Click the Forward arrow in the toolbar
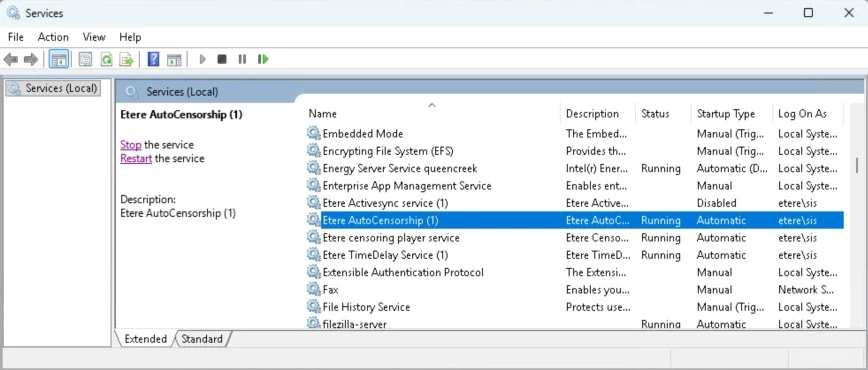Image resolution: width=868 pixels, height=370 pixels. coord(31,59)
